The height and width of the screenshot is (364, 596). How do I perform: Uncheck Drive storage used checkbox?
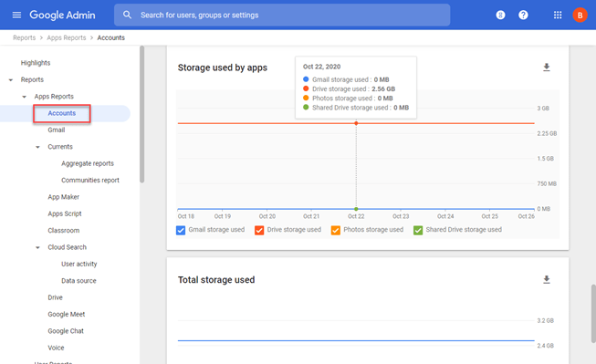259,230
